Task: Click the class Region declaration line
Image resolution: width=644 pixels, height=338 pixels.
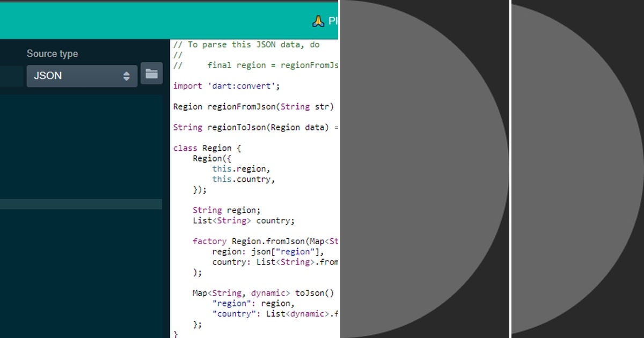Action: (x=207, y=148)
